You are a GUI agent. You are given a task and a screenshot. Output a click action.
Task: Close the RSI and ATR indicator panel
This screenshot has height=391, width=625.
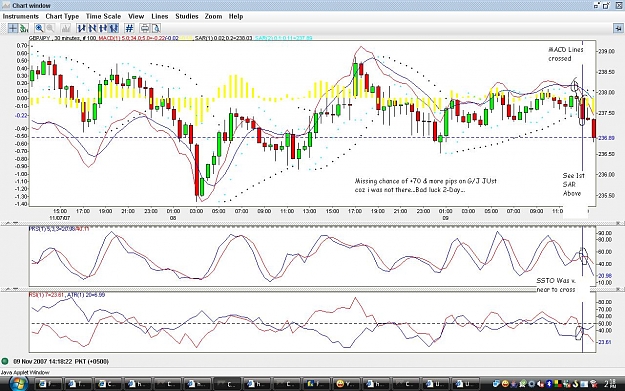pyautogui.click(x=618, y=289)
